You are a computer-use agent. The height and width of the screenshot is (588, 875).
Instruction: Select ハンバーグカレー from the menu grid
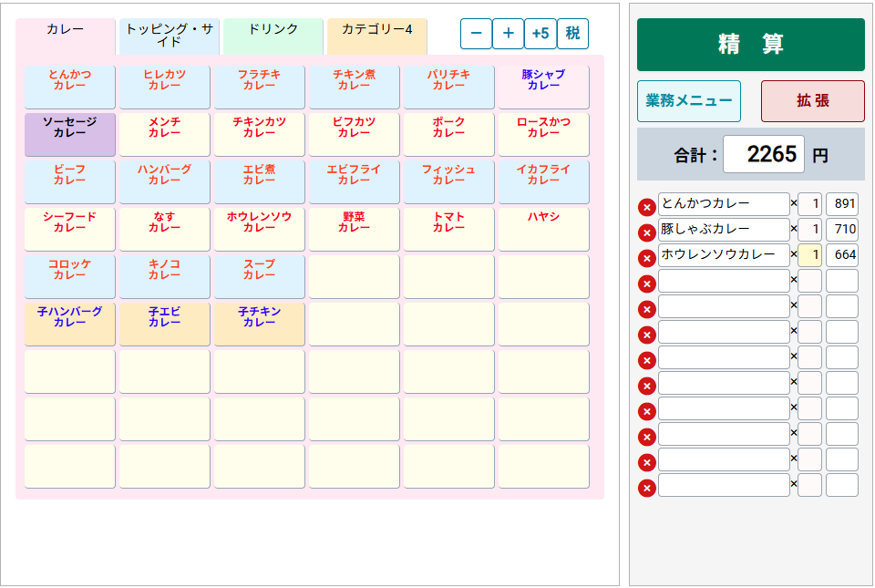(164, 181)
